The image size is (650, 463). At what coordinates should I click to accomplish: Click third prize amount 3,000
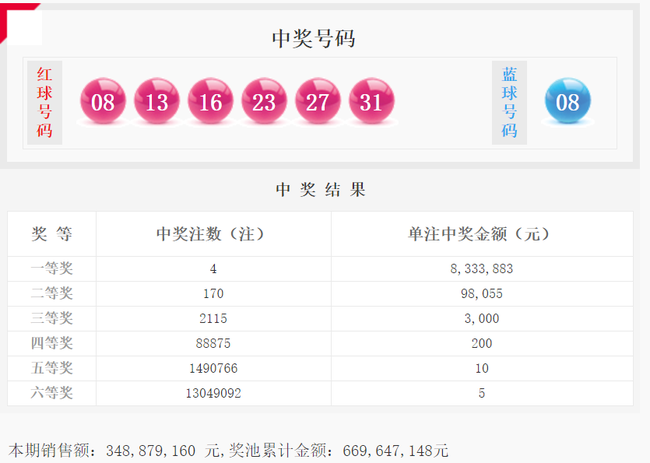pyautogui.click(x=482, y=319)
